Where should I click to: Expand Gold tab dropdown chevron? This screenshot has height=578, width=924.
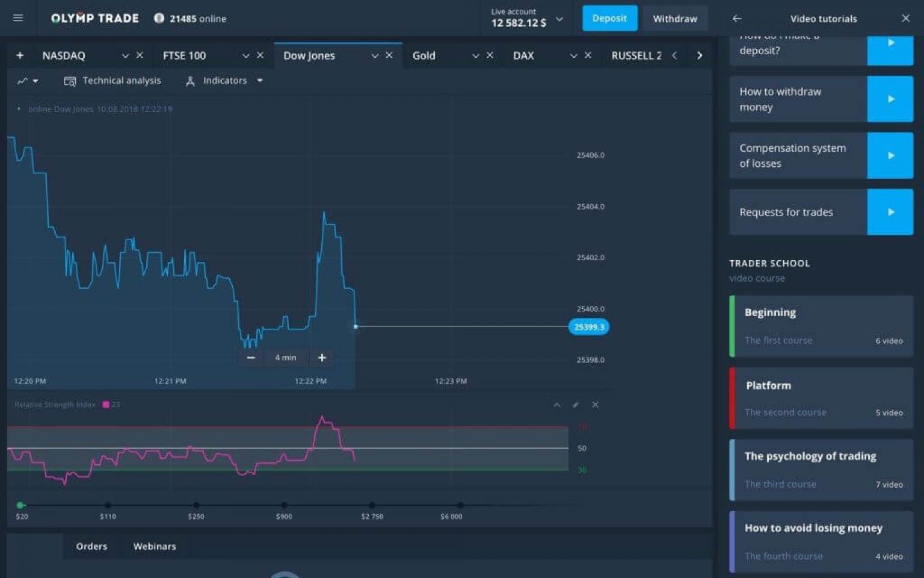[475, 55]
